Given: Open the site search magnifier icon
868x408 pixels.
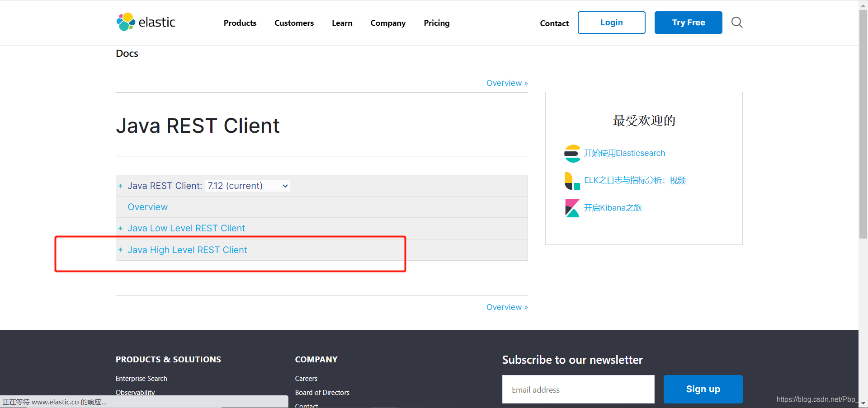Looking at the screenshot, I should click(737, 22).
